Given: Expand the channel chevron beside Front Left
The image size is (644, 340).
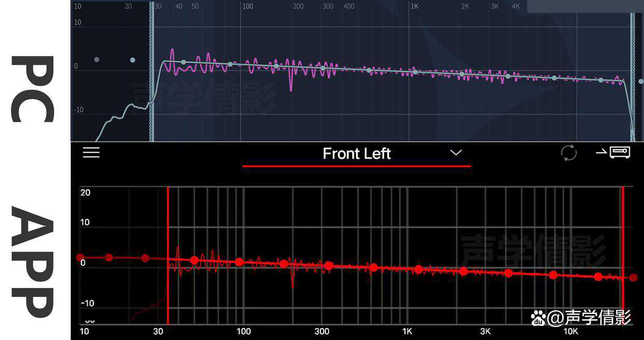Looking at the screenshot, I should tap(456, 153).
